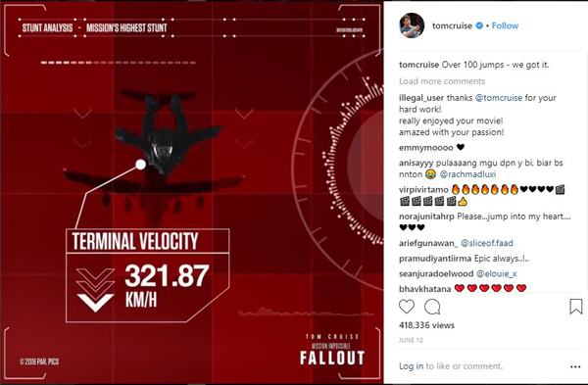Open the @sliceof.faad mention link
The image size is (588, 385).
point(486,243)
